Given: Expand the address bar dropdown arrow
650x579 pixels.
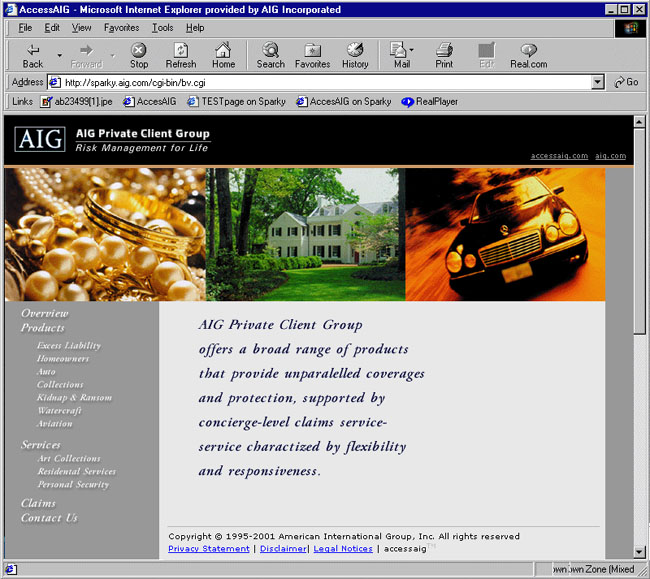Looking at the screenshot, I should tap(598, 82).
